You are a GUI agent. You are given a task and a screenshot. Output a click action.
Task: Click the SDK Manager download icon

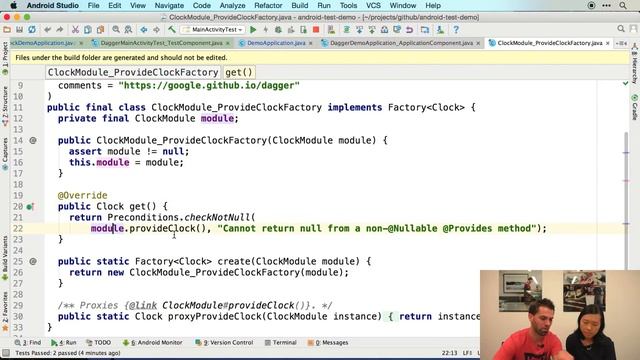click(440, 29)
